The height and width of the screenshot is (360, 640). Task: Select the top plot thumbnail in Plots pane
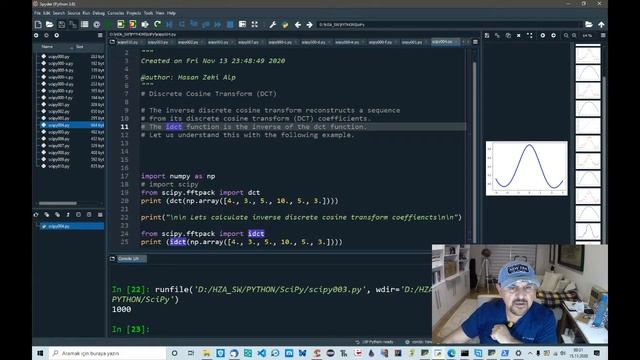pyautogui.click(x=588, y=55)
